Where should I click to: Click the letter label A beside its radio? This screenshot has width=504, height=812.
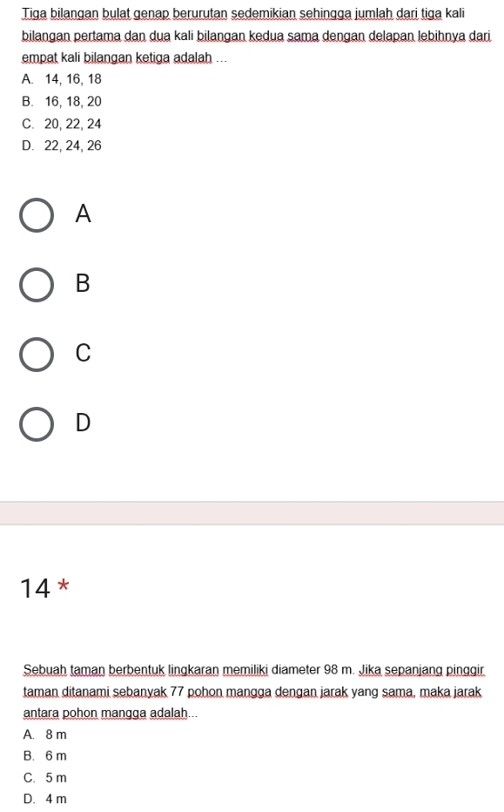pyautogui.click(x=83, y=213)
